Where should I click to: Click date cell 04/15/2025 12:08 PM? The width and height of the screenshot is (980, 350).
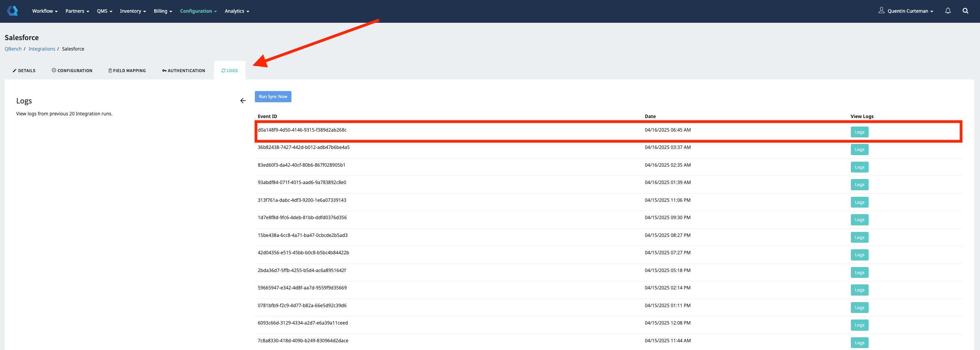click(x=668, y=323)
